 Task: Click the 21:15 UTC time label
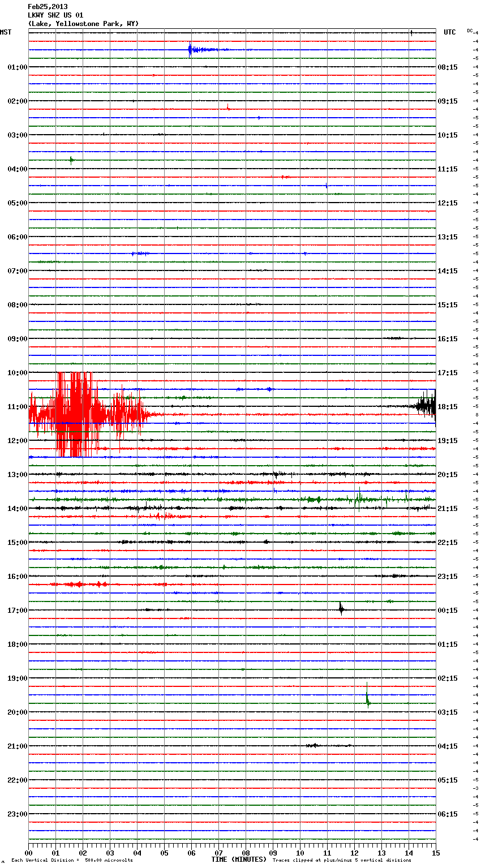point(448,509)
